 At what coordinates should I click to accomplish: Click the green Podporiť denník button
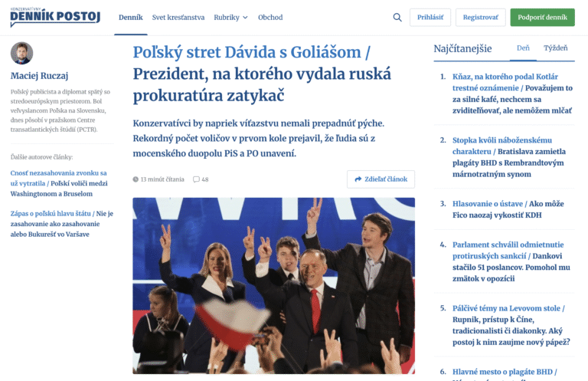point(542,18)
